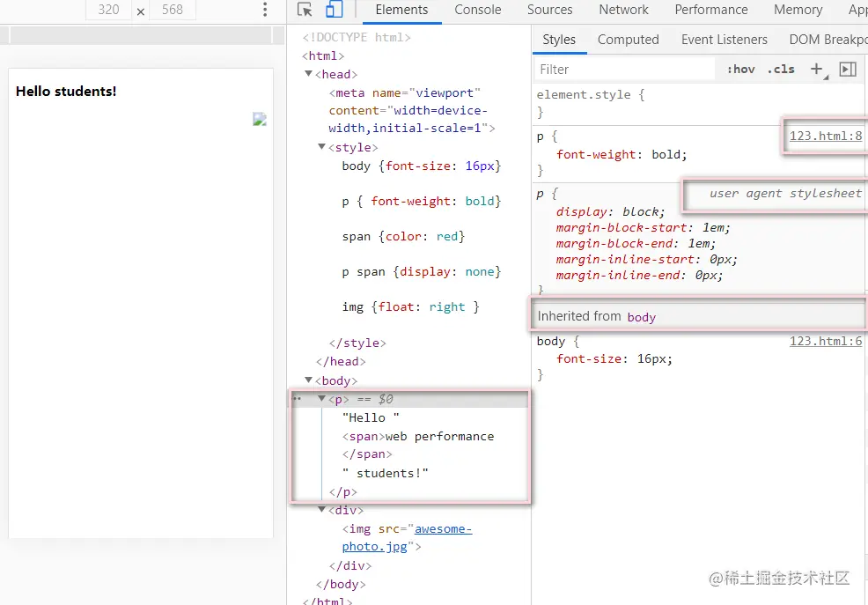Select the meta viewport element

coord(412,111)
